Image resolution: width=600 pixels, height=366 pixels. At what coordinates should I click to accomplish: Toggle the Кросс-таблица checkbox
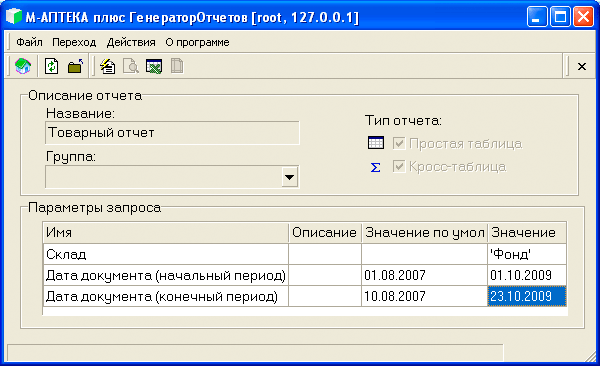click(x=399, y=167)
